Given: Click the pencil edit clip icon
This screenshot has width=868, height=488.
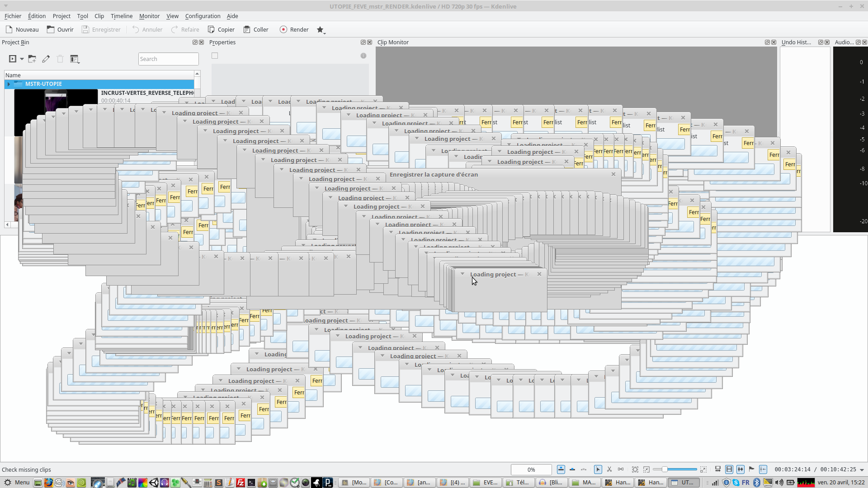Looking at the screenshot, I should [x=46, y=59].
